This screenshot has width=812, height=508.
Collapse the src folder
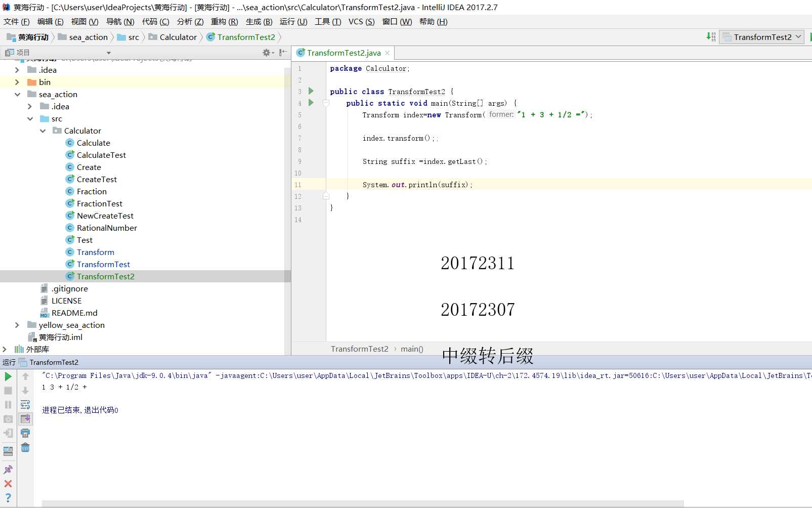pyautogui.click(x=30, y=118)
